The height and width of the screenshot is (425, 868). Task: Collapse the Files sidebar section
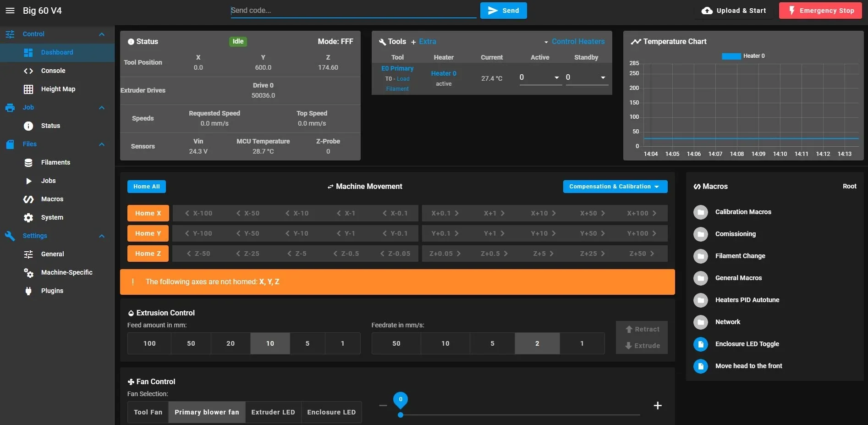[x=102, y=144]
